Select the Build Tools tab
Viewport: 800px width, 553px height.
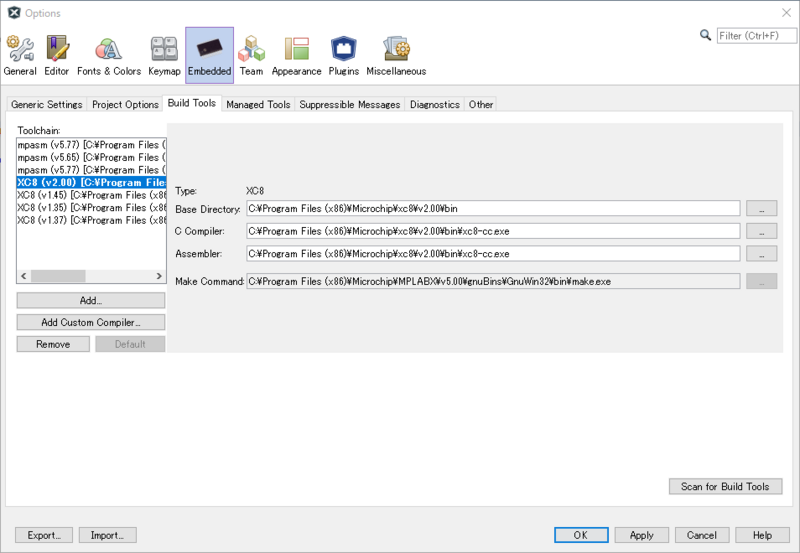[x=192, y=103]
